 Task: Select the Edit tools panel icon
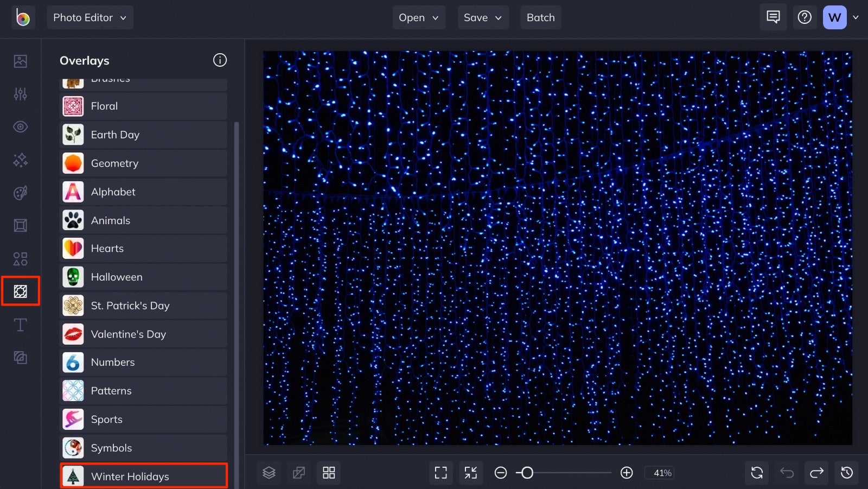pos(20,61)
